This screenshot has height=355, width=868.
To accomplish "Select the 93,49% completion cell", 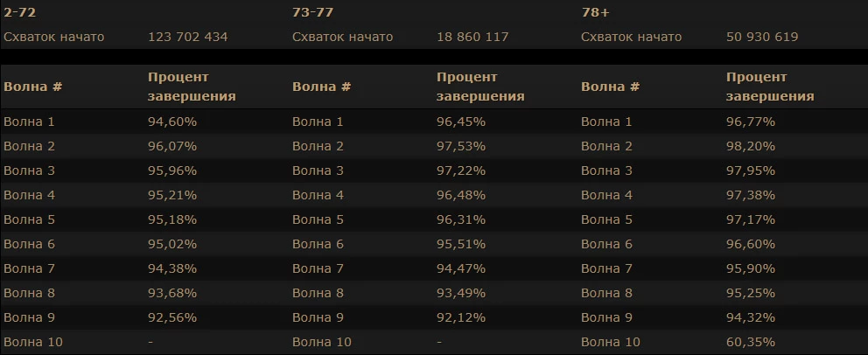I will click(x=461, y=293).
